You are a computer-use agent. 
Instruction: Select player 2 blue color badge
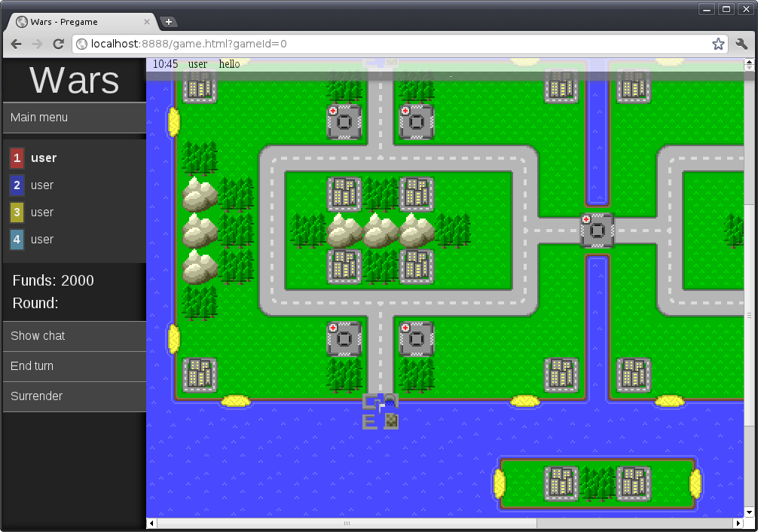(17, 185)
